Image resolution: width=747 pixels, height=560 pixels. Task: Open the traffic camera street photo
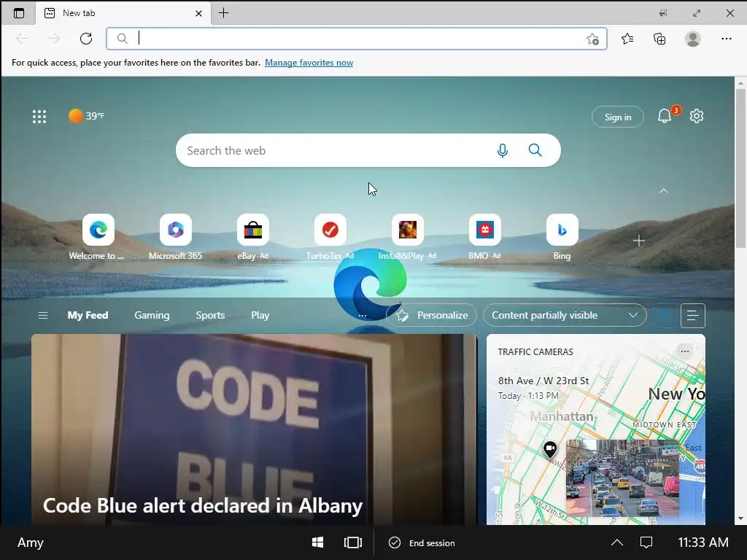[622, 478]
